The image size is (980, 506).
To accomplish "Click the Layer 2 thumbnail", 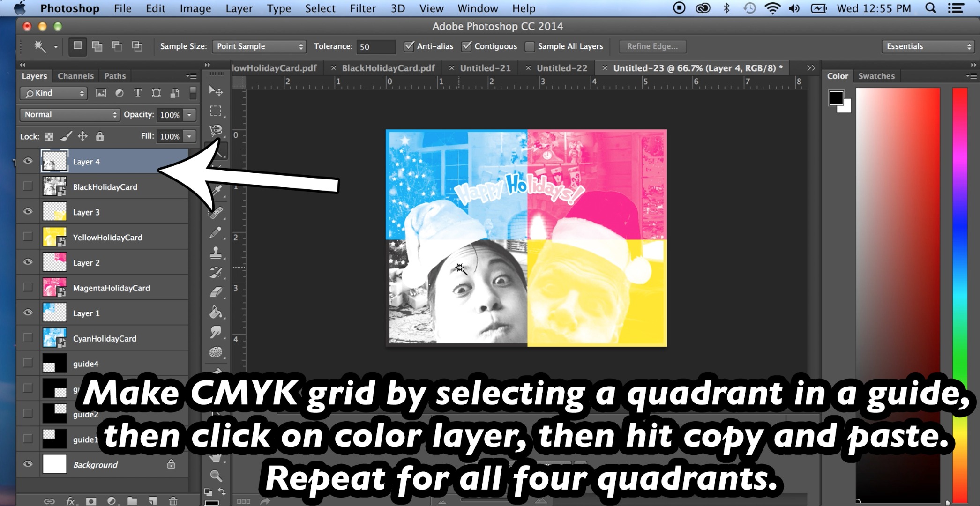I will [54, 262].
